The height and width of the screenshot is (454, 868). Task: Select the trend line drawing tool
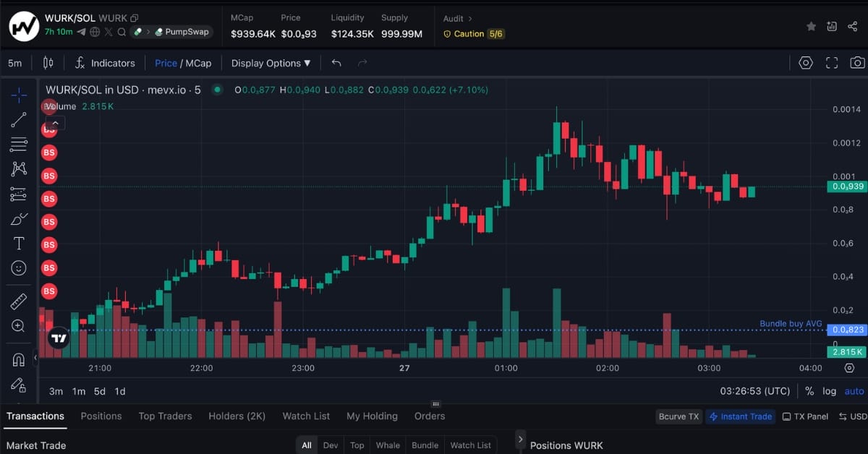pyautogui.click(x=19, y=119)
